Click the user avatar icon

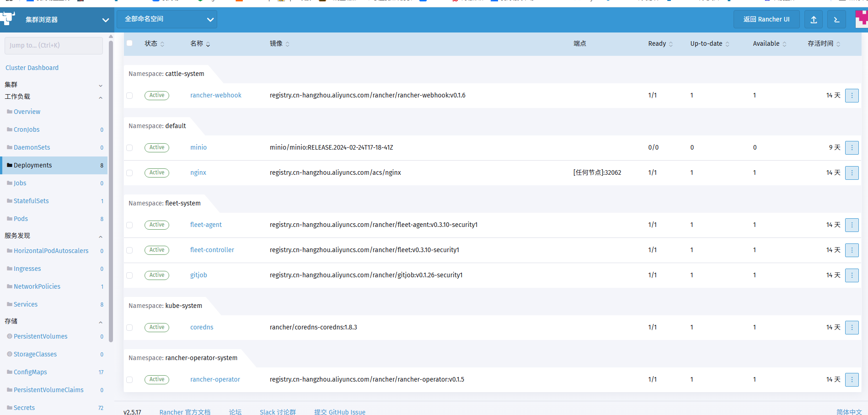pos(862,19)
